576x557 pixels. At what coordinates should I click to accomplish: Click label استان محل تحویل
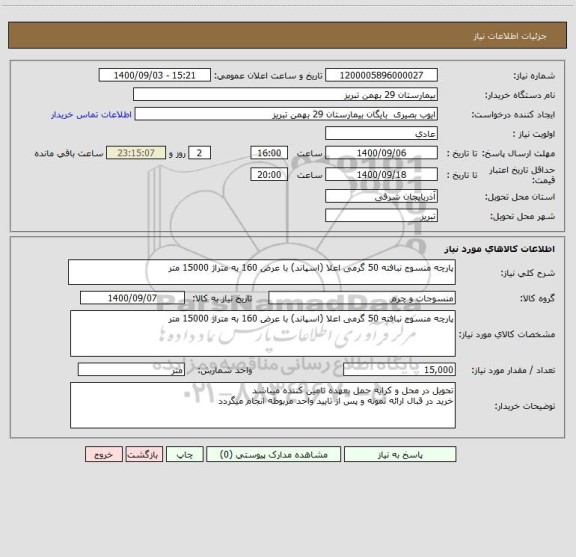click(x=520, y=197)
